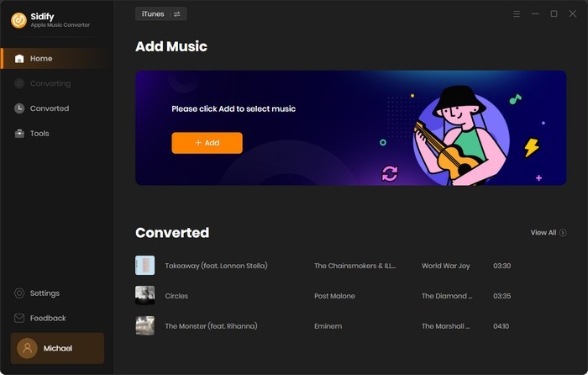Open Feedback via the envelope icon
The height and width of the screenshot is (375, 588).
[x=19, y=319]
